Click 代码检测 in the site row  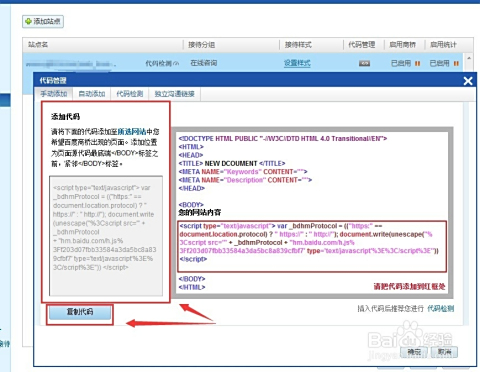coord(158,63)
